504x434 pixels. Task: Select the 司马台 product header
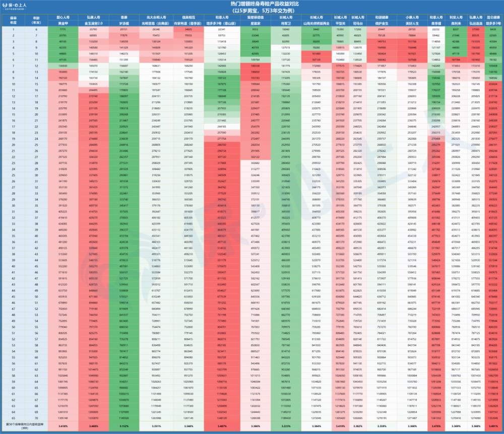pos(358,24)
